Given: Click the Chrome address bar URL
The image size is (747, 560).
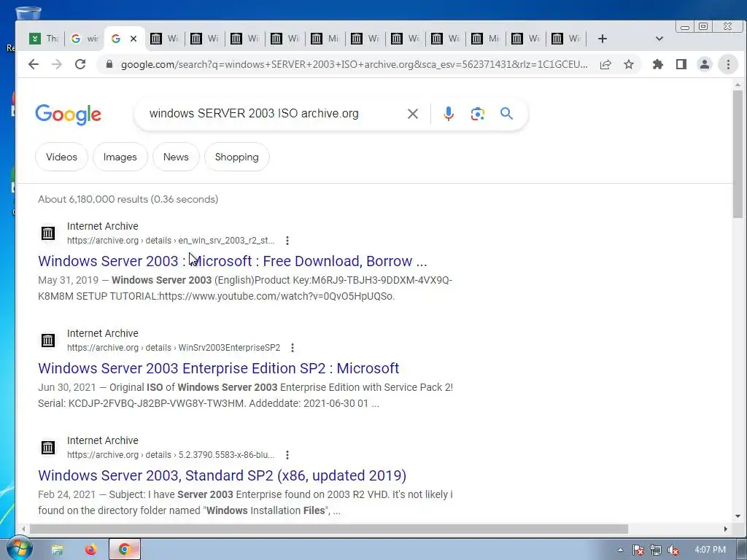Looking at the screenshot, I should pyautogui.click(x=354, y=64).
